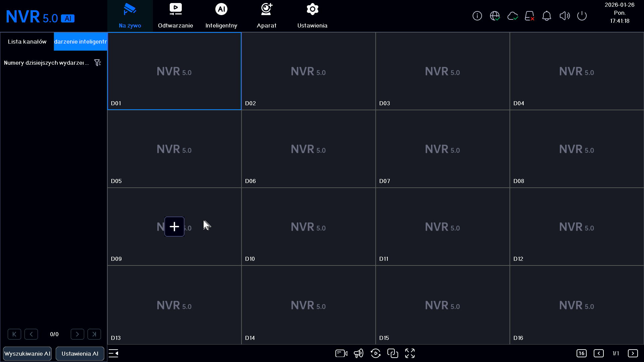This screenshot has width=644, height=362.
Task: Click the date and time display
Action: (620, 13)
